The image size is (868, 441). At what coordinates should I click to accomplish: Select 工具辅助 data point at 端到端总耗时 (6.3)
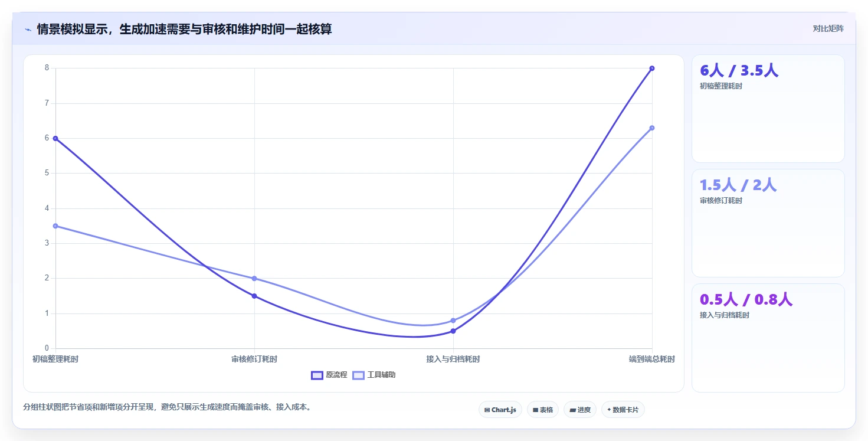click(652, 128)
